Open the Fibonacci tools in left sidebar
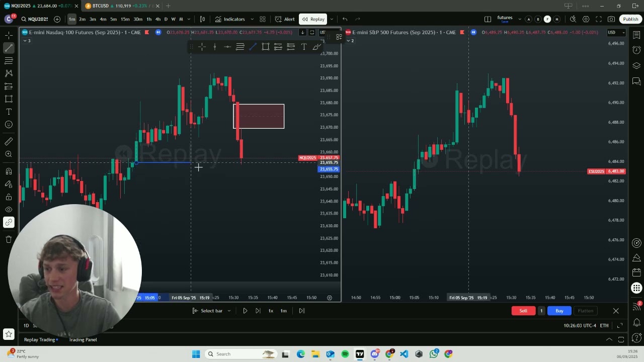 point(9,61)
